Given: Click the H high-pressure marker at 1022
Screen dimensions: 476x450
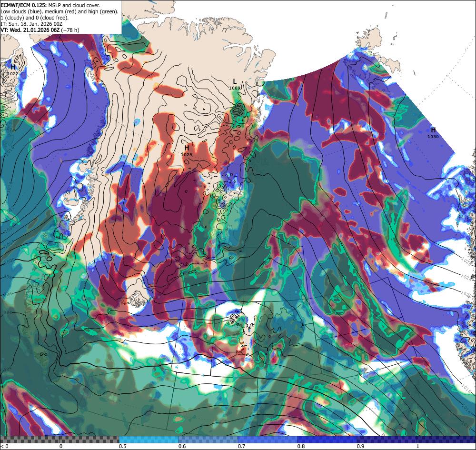Looking at the screenshot, I should point(13,67).
